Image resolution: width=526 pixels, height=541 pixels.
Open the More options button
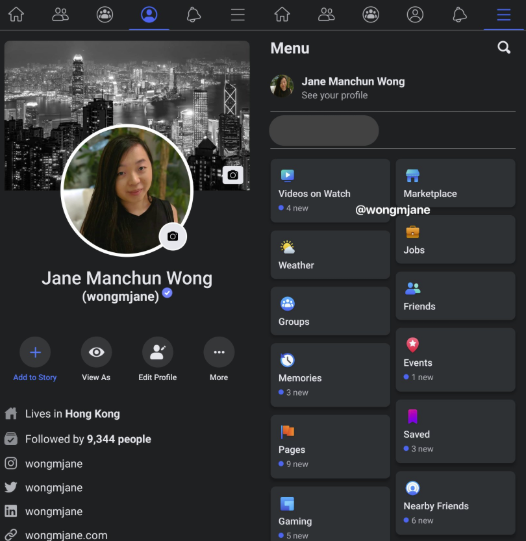click(219, 352)
